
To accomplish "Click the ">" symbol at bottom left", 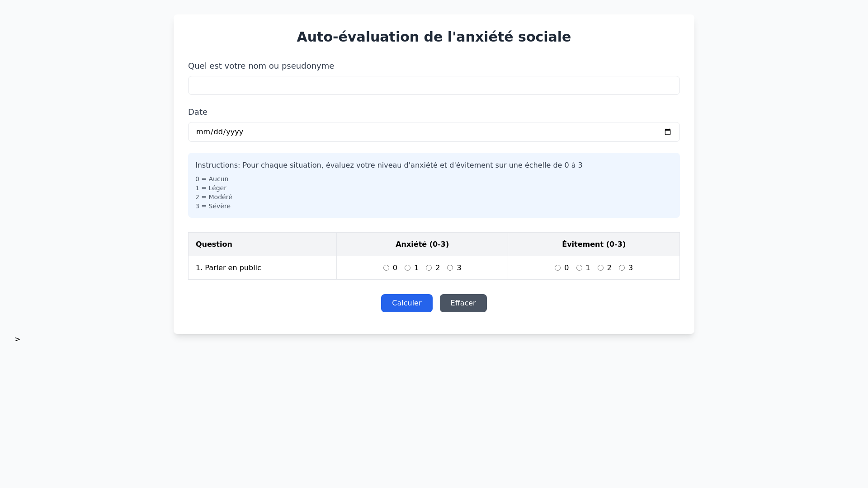I will [x=17, y=339].
